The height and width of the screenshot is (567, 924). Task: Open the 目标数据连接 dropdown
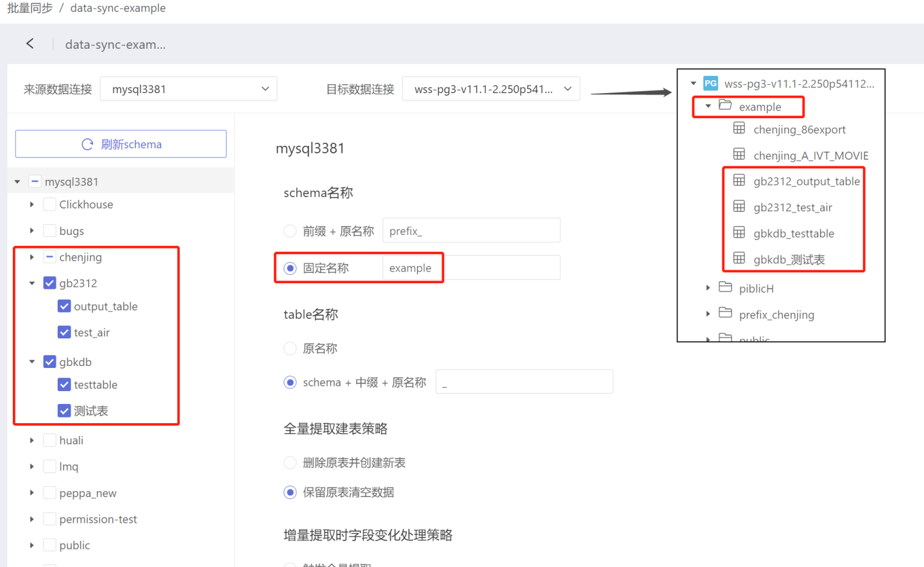[491, 89]
